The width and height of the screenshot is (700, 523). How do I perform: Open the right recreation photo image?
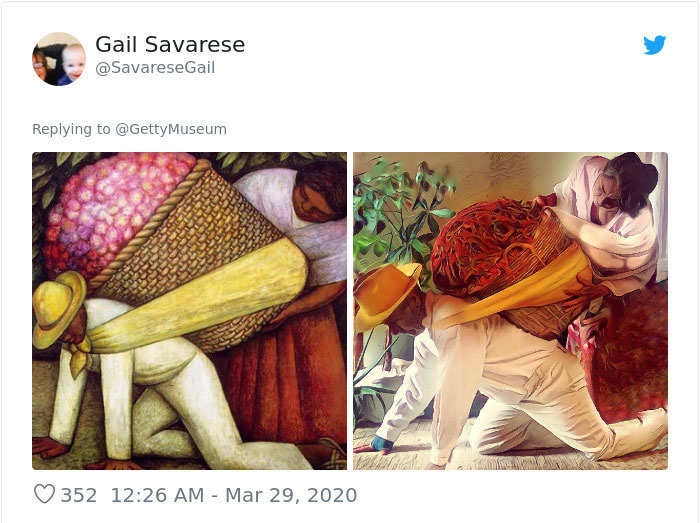(510, 311)
